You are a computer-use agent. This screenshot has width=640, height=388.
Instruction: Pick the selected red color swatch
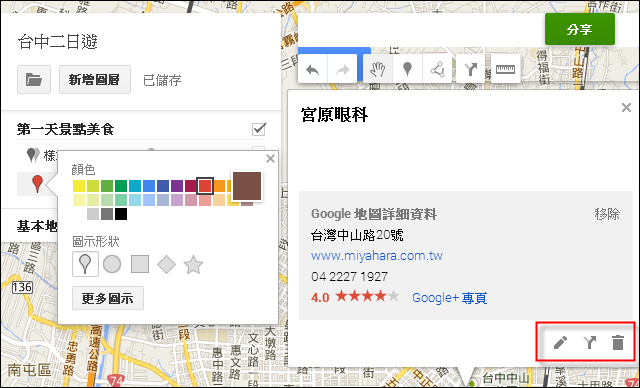coord(205,186)
